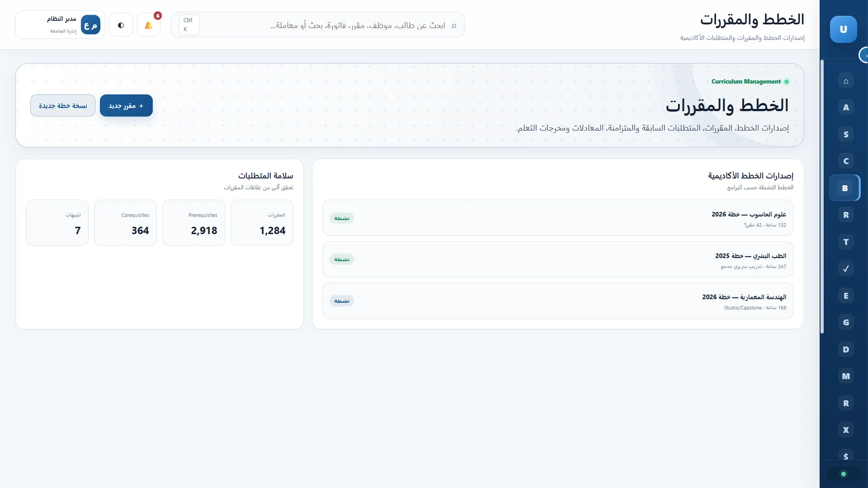Expand the sidebar using the edge chevron
The height and width of the screenshot is (488, 868).
tap(865, 55)
